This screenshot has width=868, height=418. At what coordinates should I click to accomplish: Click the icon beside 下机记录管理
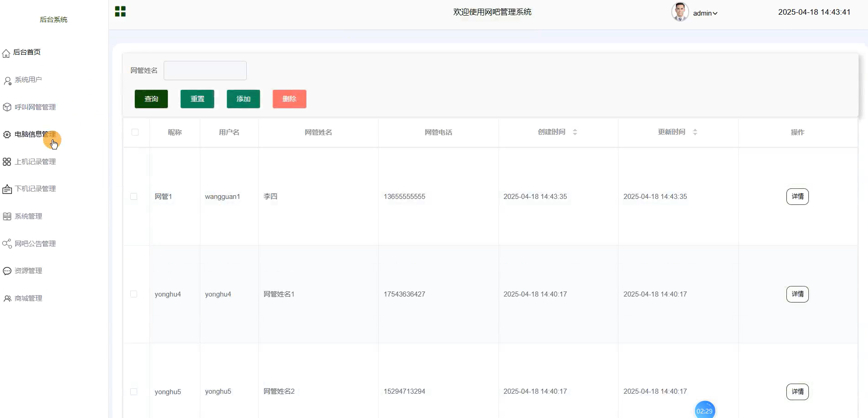point(7,189)
